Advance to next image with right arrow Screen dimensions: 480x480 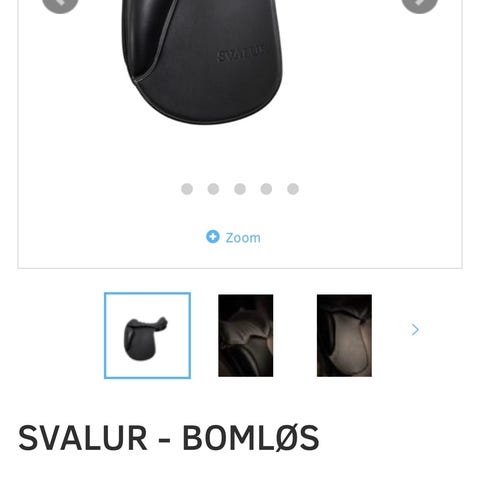pyautogui.click(x=419, y=4)
